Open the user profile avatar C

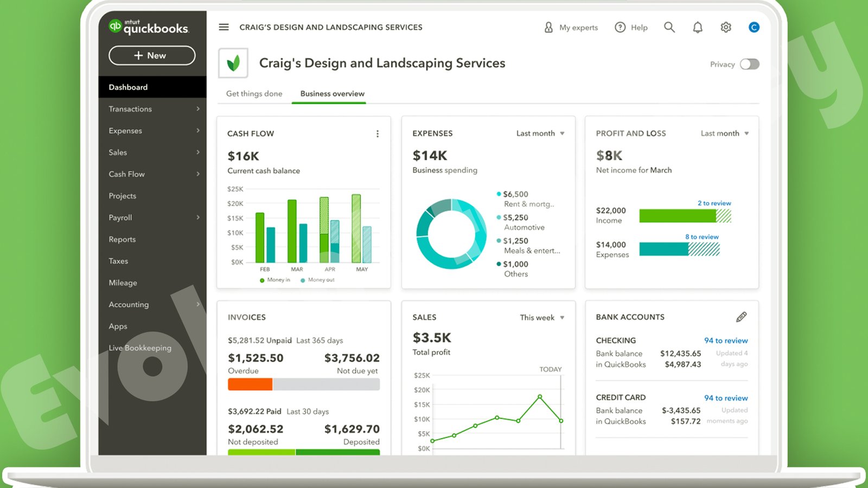pos(754,27)
